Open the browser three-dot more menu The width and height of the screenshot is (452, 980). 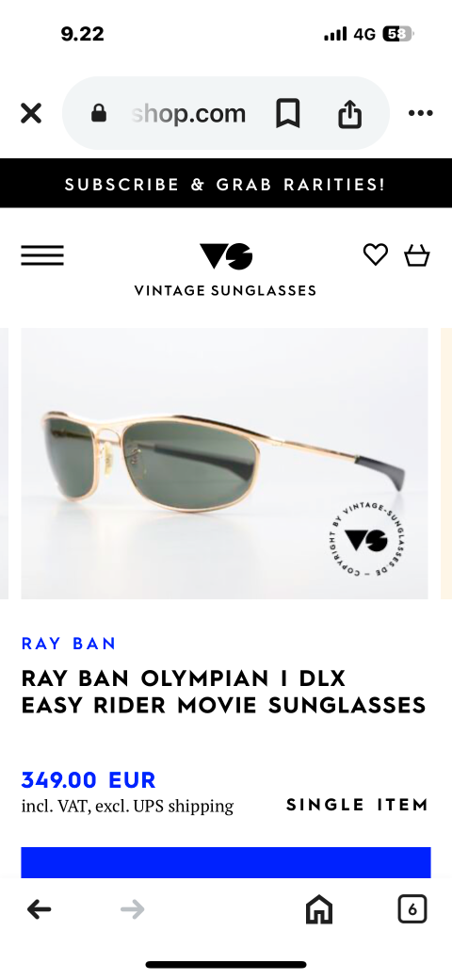coord(420,113)
